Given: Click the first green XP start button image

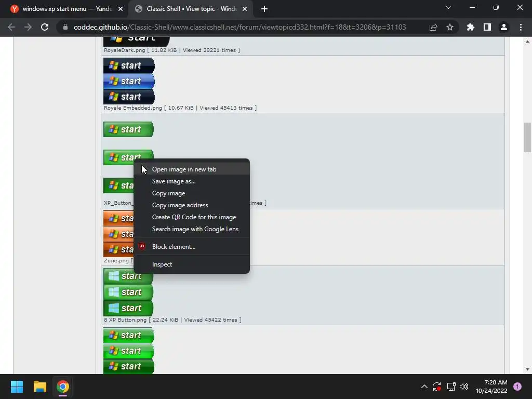Looking at the screenshot, I should pos(129,129).
